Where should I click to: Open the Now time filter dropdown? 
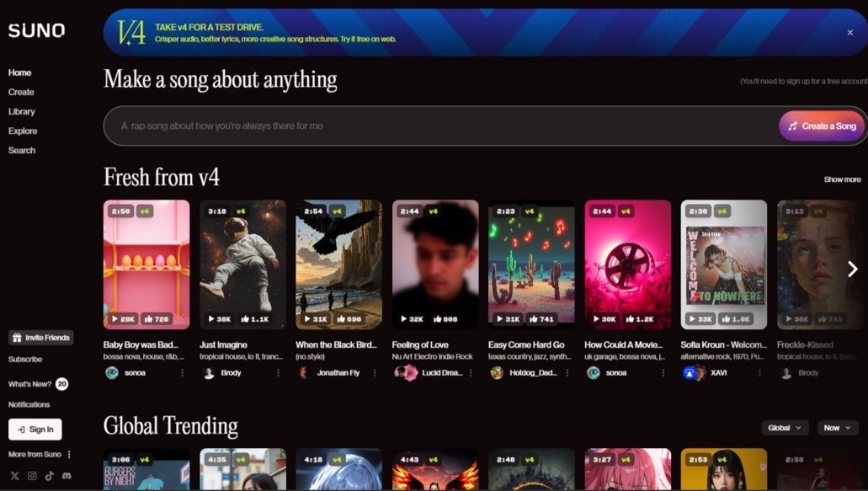pos(837,428)
